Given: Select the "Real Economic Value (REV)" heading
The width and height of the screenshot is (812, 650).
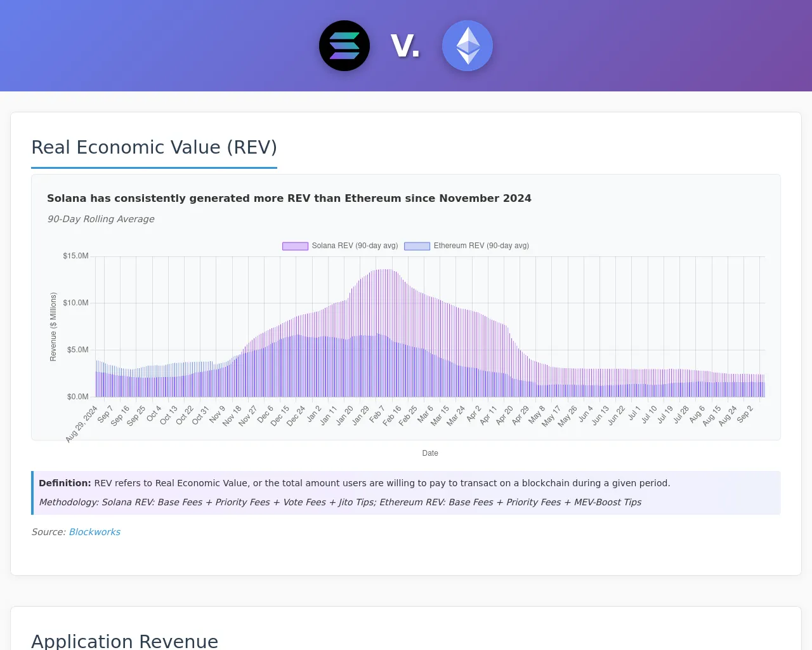Looking at the screenshot, I should click(154, 147).
